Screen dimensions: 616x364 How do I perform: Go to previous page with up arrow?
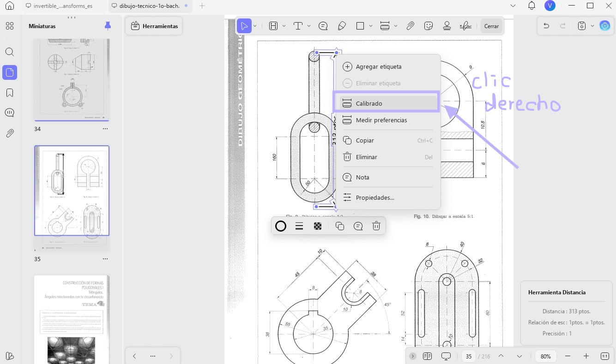[x=501, y=356]
